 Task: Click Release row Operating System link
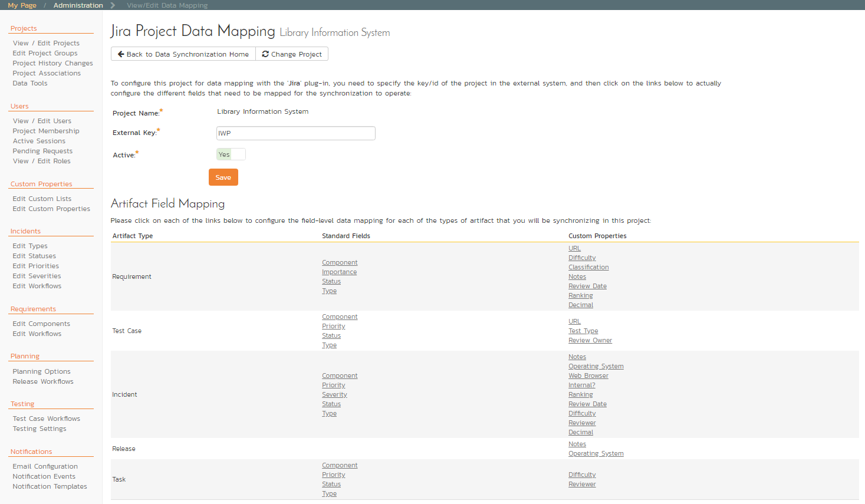pos(596,453)
